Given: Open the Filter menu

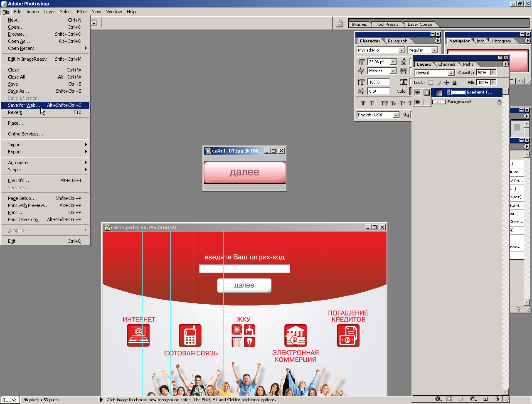Looking at the screenshot, I should coord(82,12).
